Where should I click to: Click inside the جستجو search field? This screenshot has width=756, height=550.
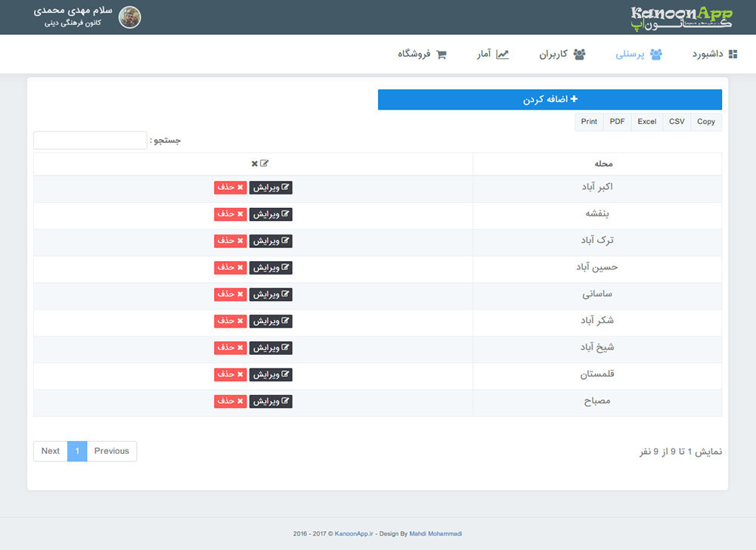pyautogui.click(x=89, y=140)
